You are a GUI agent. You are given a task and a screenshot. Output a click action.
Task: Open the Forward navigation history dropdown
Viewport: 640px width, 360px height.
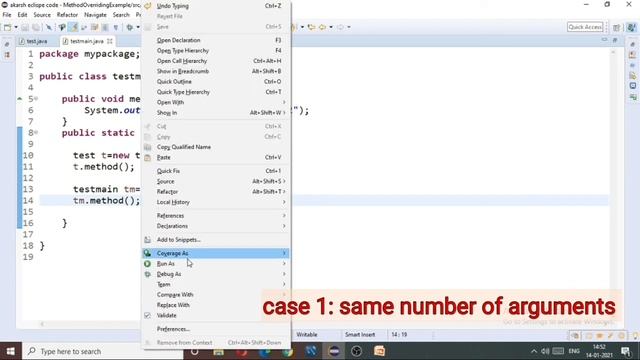coord(349,27)
